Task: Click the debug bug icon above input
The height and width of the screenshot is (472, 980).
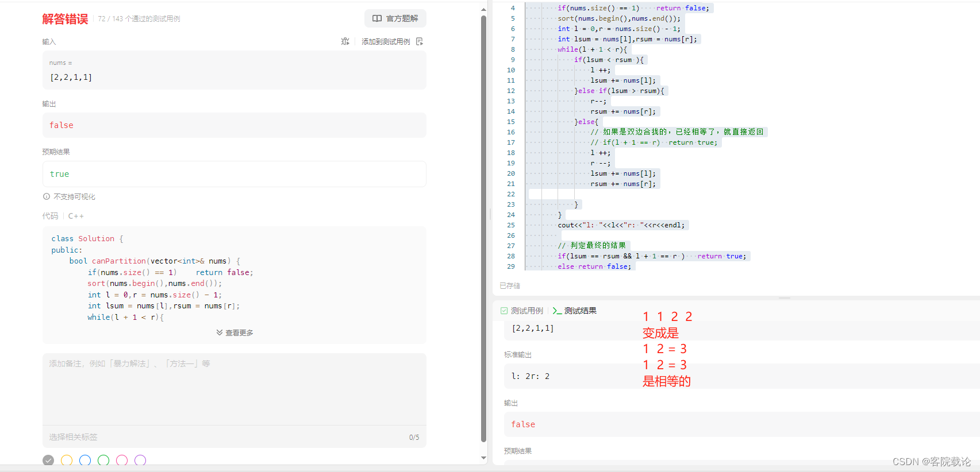Action: click(345, 41)
